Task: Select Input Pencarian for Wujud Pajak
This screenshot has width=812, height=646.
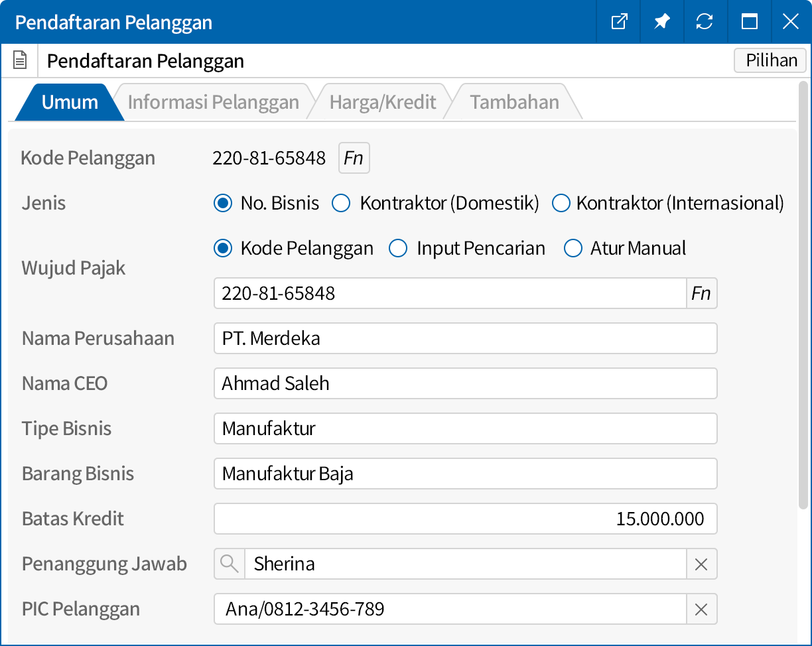Action: tap(398, 249)
